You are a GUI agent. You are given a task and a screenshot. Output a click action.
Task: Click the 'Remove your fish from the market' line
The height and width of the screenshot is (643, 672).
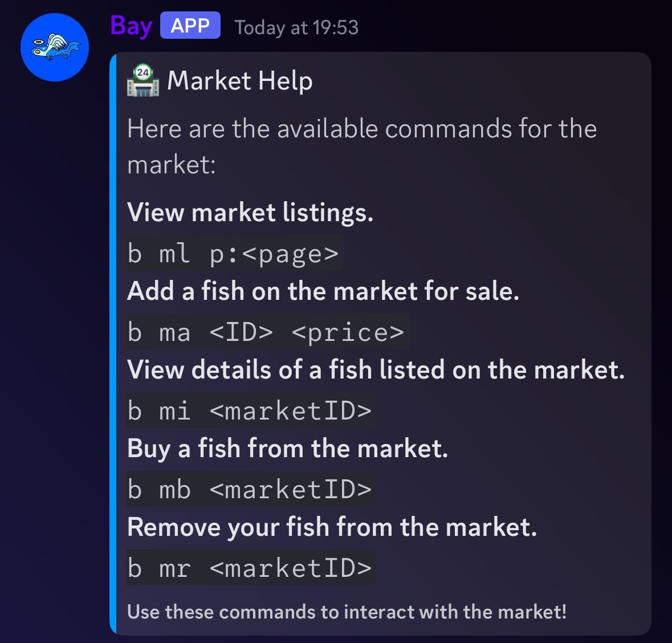[x=332, y=527]
